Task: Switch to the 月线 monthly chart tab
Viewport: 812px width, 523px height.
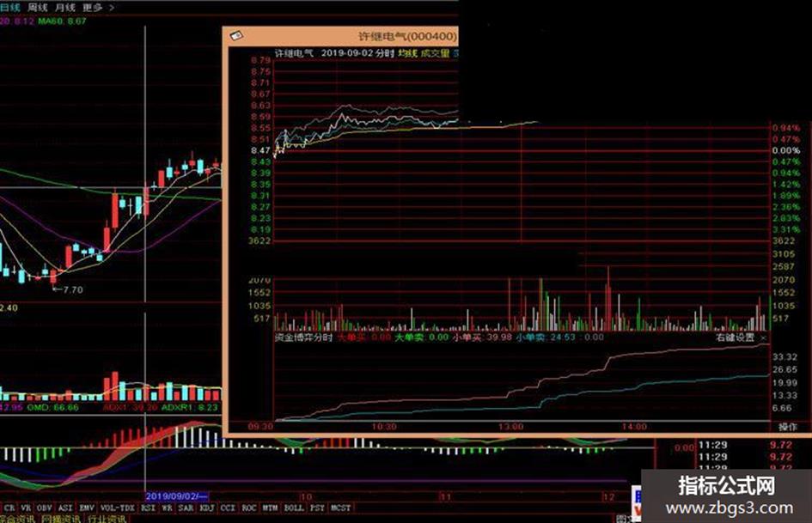Action: pos(64,7)
